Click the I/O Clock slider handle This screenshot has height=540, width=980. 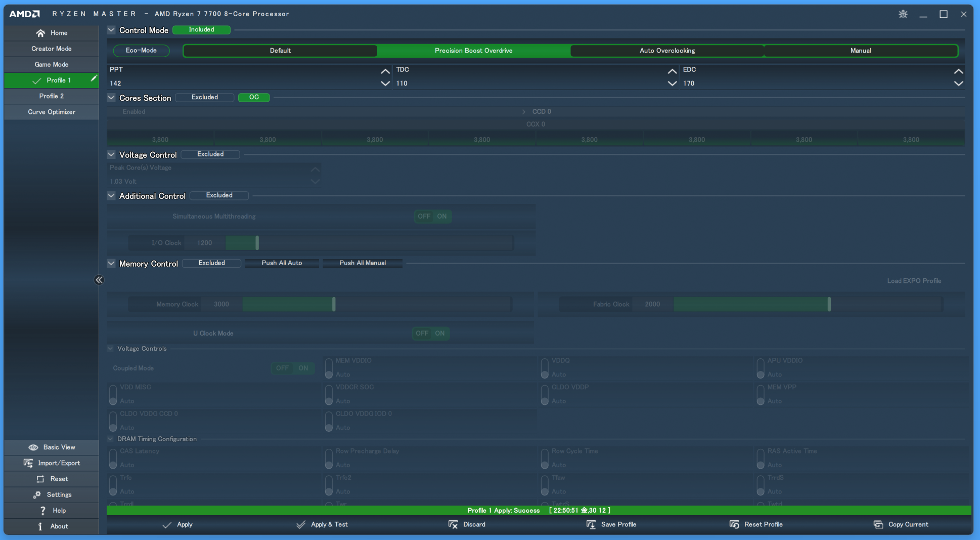pos(257,243)
